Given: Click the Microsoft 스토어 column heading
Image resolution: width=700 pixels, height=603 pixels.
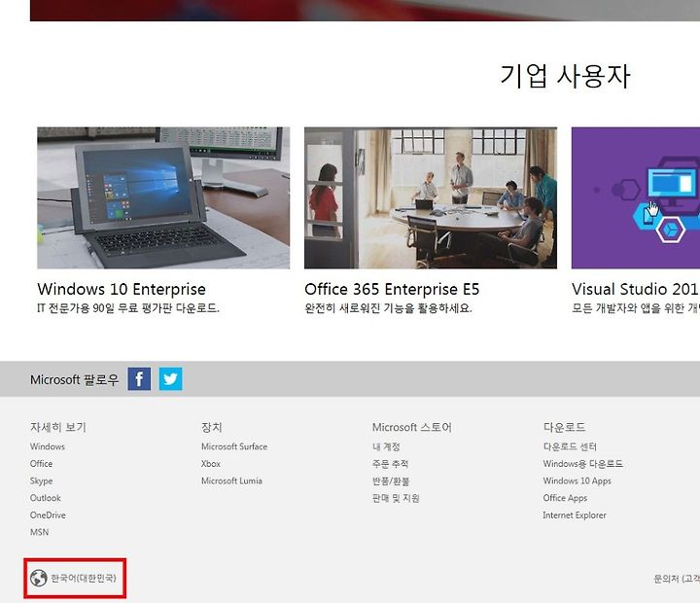Looking at the screenshot, I should pyautogui.click(x=411, y=428).
